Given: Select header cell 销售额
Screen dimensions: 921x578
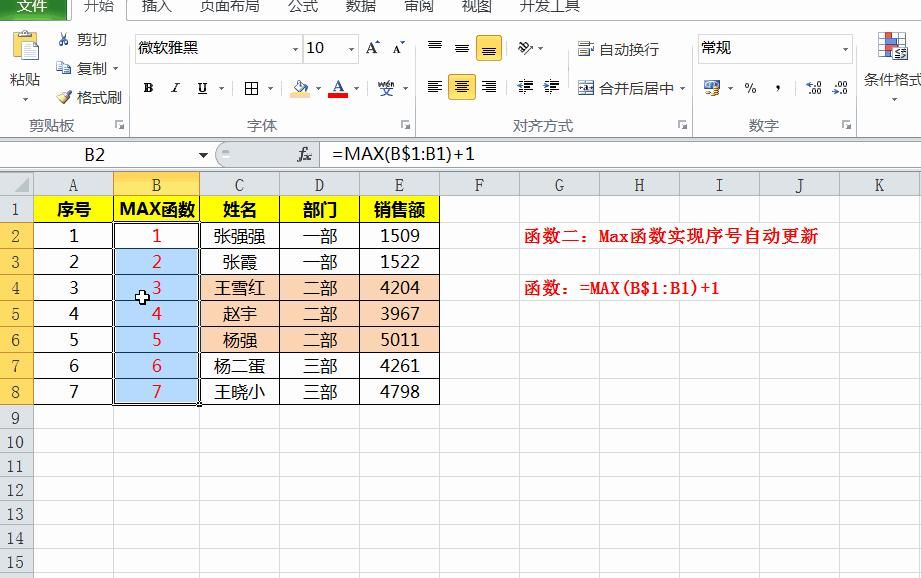Looking at the screenshot, I should point(399,210).
